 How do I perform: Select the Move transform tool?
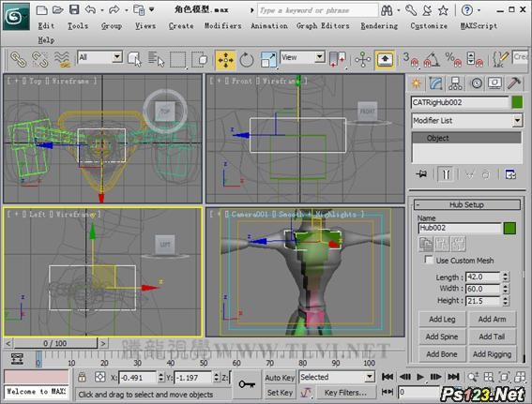(225, 60)
